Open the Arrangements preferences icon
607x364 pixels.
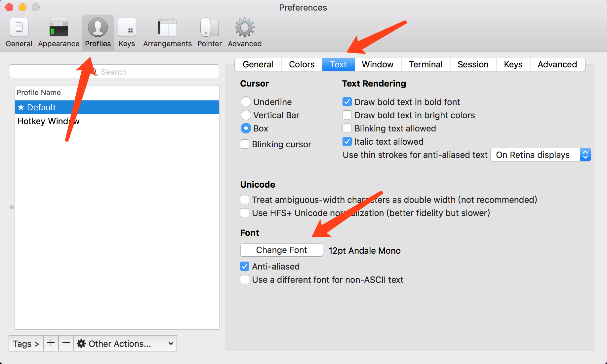(167, 28)
